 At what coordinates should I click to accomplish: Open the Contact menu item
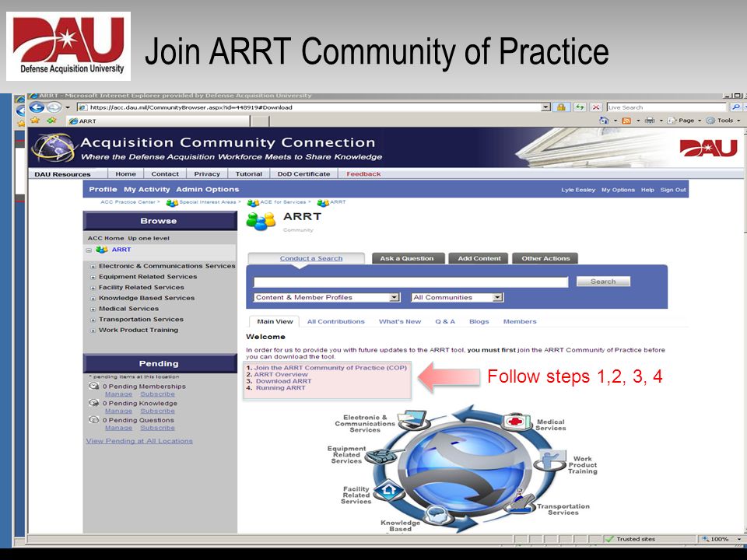pos(165,173)
